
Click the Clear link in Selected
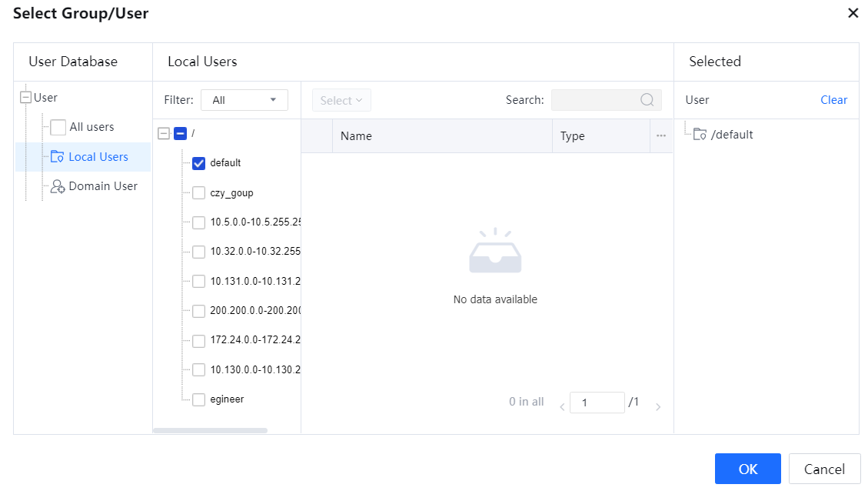[833, 100]
